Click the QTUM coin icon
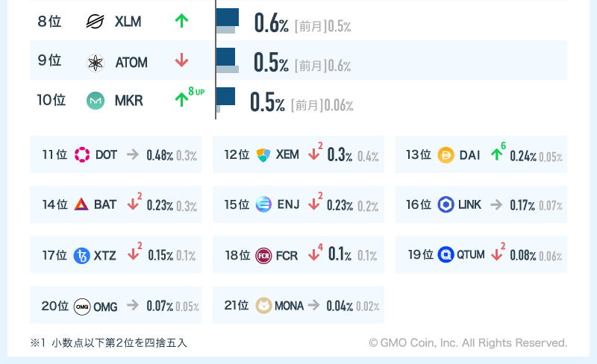The height and width of the screenshot is (364, 597). (x=446, y=254)
